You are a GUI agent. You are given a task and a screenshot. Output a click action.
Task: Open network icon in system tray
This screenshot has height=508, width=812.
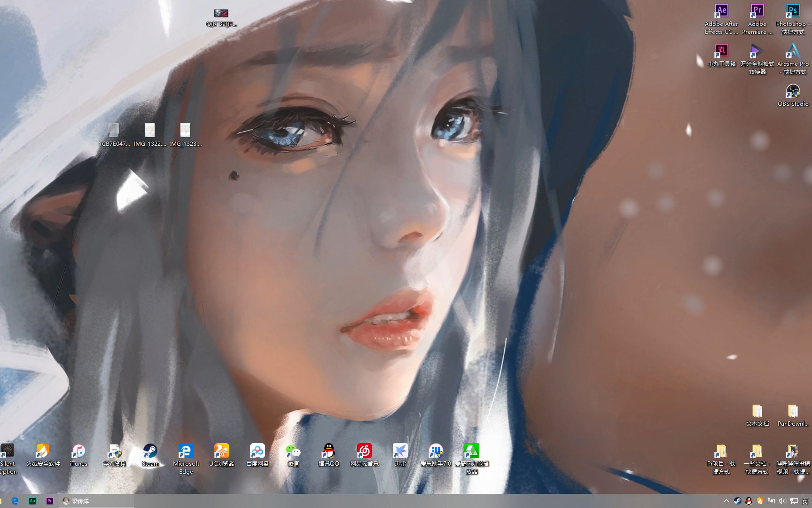point(794,501)
